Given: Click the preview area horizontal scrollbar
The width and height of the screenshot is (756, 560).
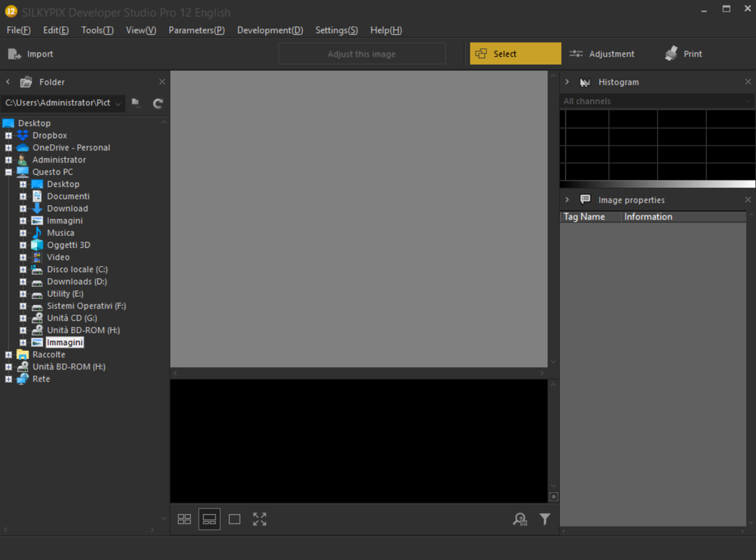Looking at the screenshot, I should point(358,373).
